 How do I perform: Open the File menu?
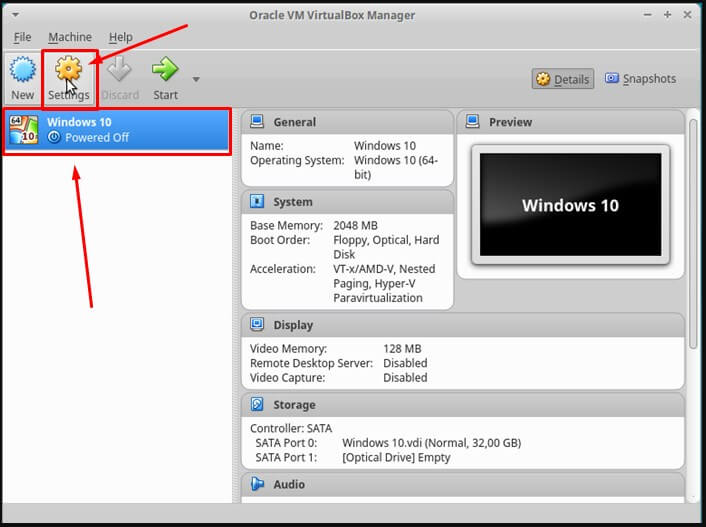pyautogui.click(x=23, y=37)
